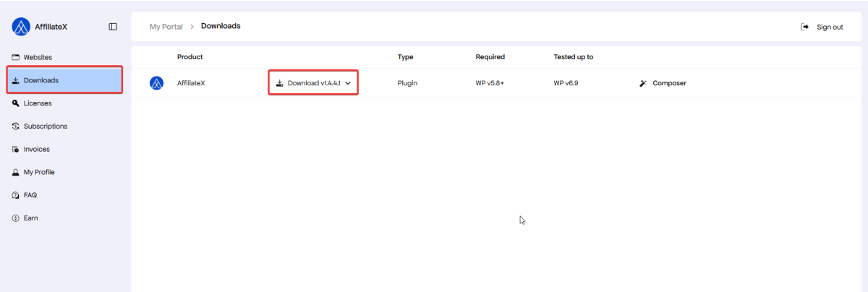Open the Downloads menu item
This screenshot has height=292, width=868.
64,80
